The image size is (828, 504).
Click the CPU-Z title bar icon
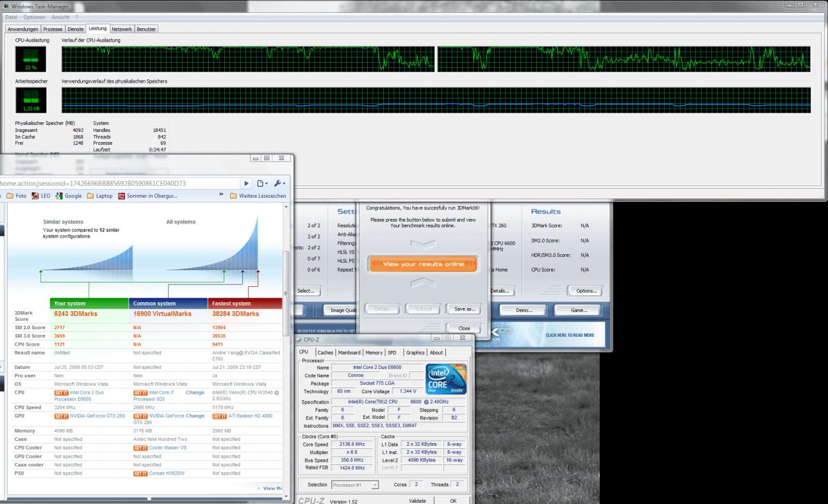tap(299, 339)
